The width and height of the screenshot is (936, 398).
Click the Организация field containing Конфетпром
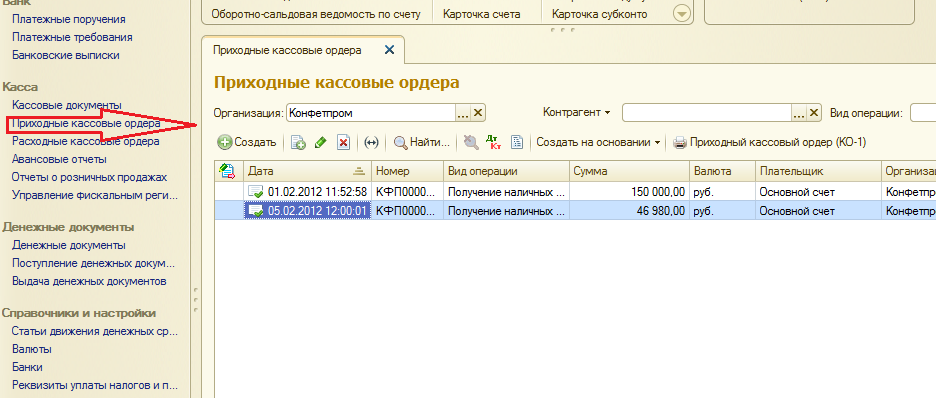click(371, 113)
